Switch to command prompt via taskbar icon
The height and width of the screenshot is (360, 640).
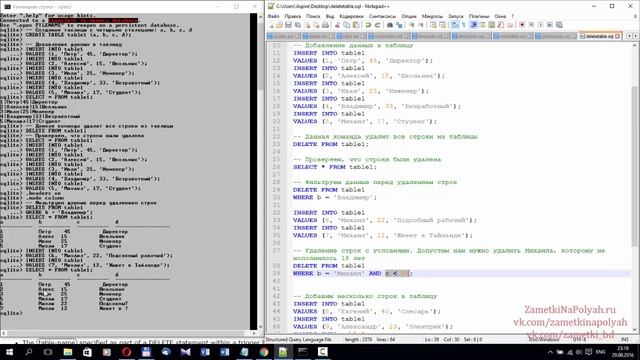(x=303, y=352)
